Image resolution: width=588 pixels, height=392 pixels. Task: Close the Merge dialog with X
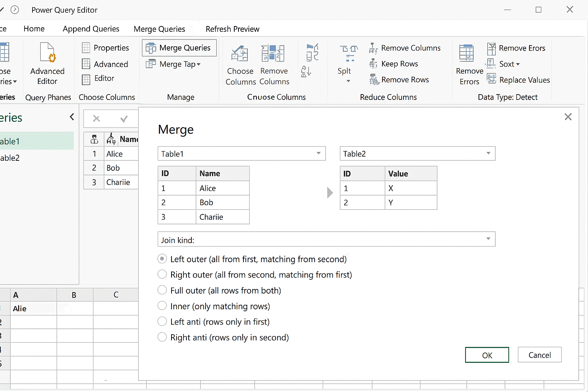coord(568,117)
